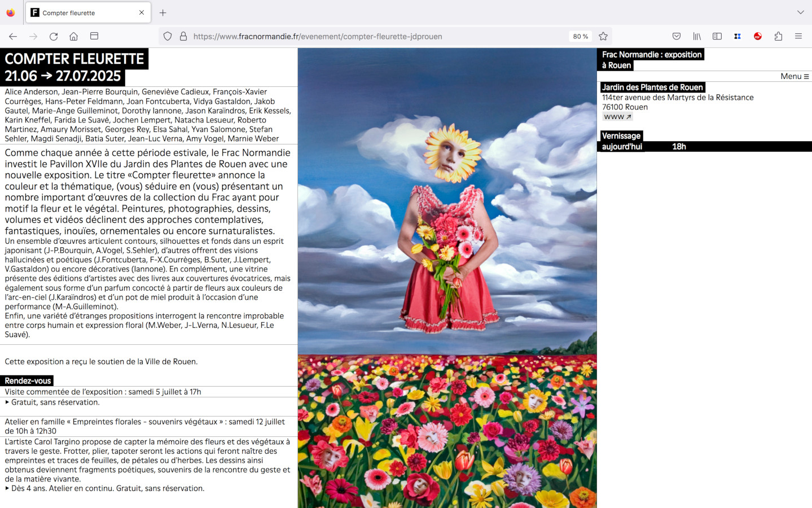
Task: Click the Firefox logo icon
Action: tap(11, 12)
